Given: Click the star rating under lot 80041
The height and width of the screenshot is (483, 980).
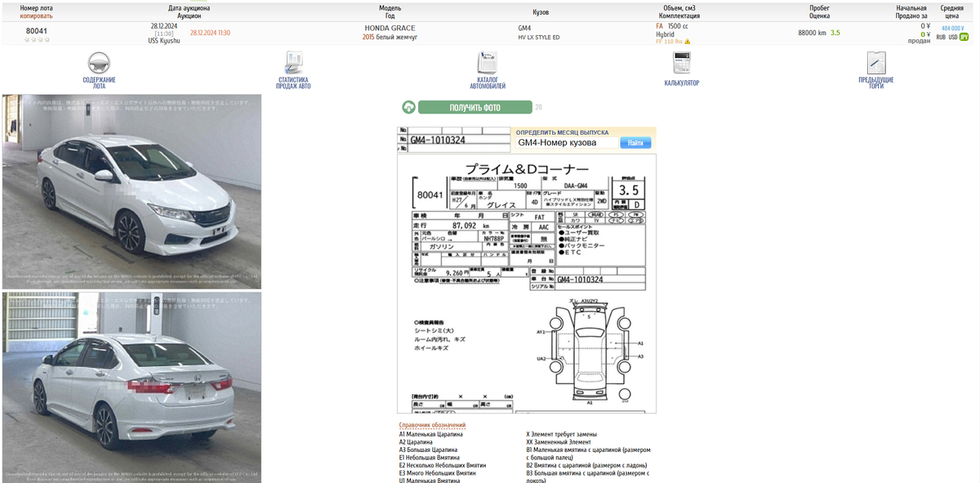Looking at the screenshot, I should point(37,39).
